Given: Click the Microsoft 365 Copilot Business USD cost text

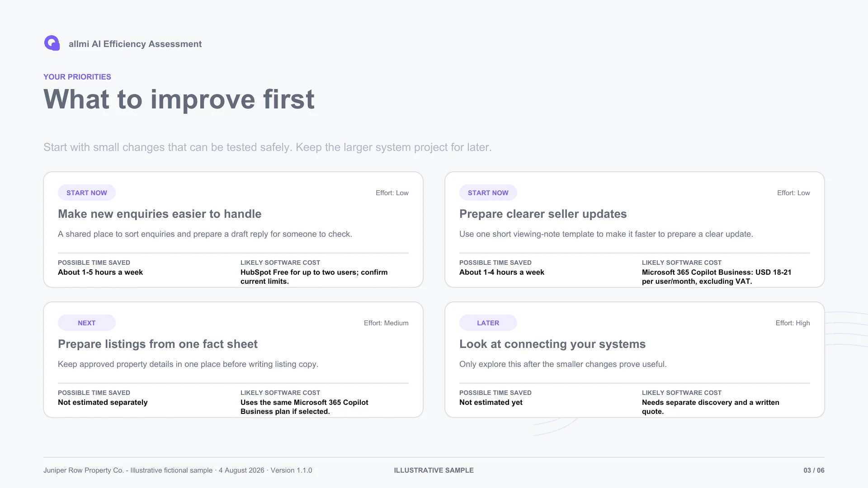Looking at the screenshot, I should [717, 277].
